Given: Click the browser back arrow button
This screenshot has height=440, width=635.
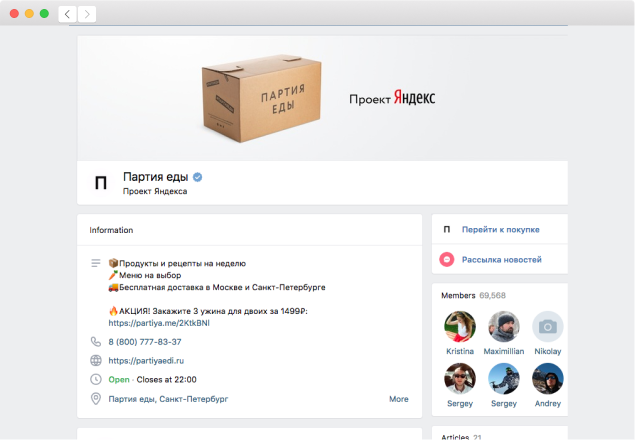Looking at the screenshot, I should (x=68, y=14).
